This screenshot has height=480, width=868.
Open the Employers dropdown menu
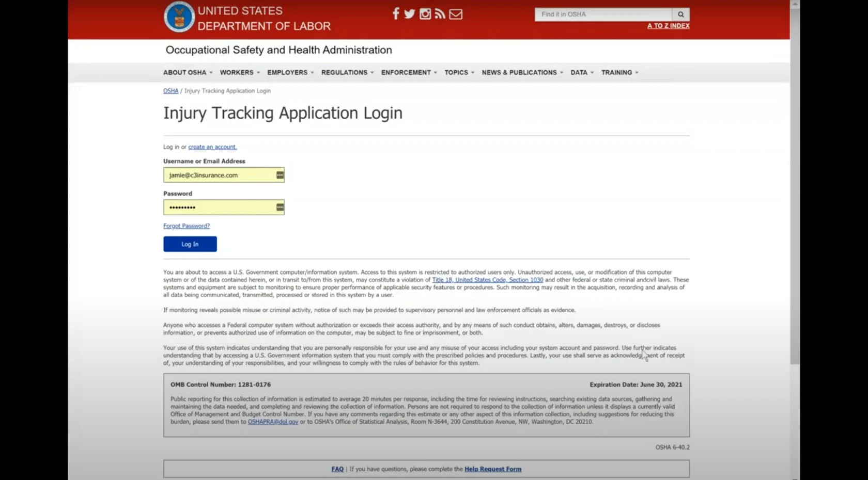(290, 73)
